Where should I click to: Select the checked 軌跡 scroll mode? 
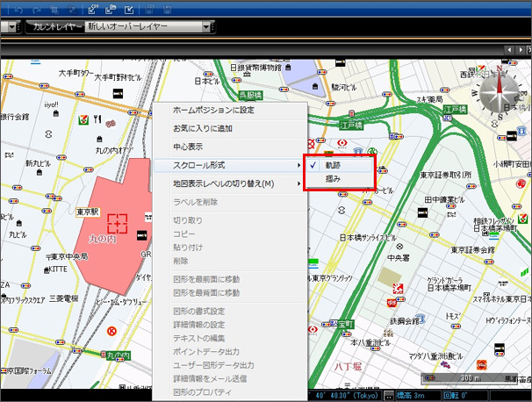pyautogui.click(x=339, y=165)
